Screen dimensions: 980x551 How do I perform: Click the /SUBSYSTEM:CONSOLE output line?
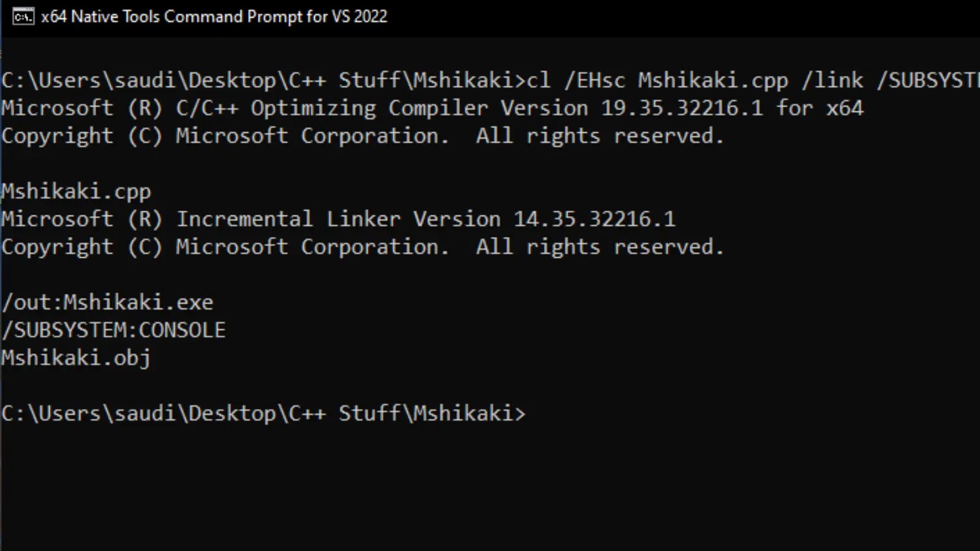(x=113, y=330)
